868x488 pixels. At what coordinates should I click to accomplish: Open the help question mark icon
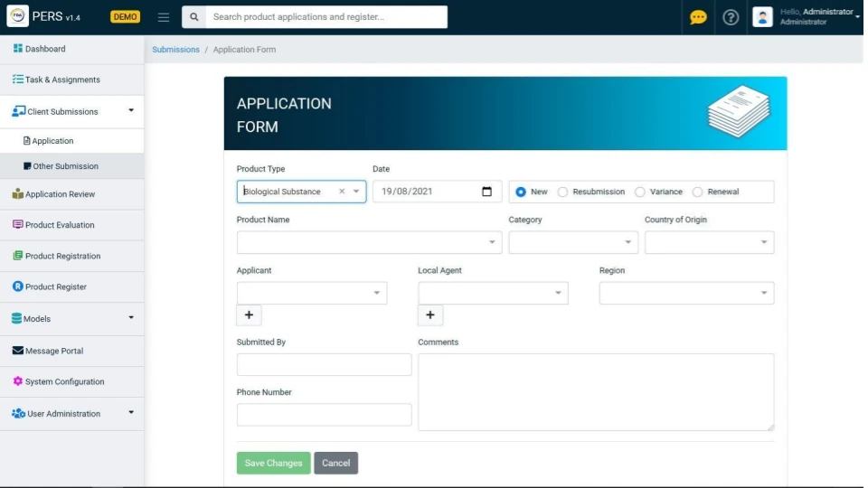click(x=731, y=17)
